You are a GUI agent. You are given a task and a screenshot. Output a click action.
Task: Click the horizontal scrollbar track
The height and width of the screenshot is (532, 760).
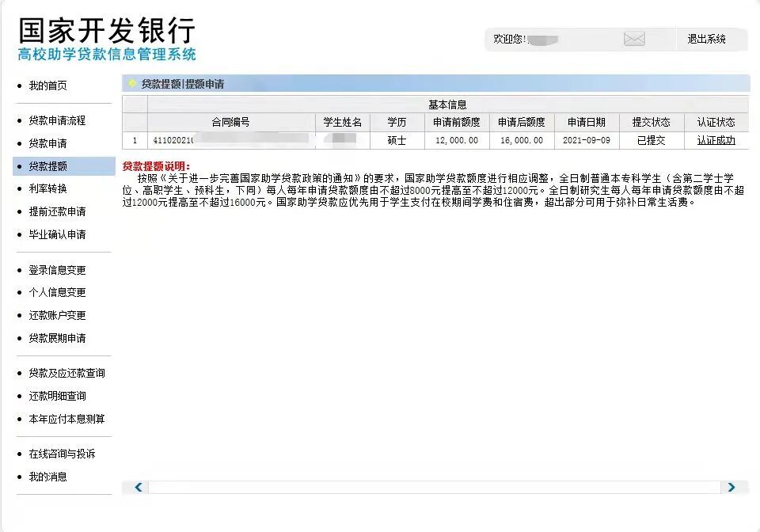(x=435, y=487)
